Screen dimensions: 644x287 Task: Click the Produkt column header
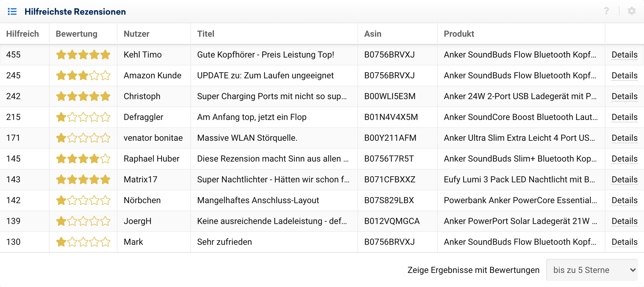pos(459,34)
